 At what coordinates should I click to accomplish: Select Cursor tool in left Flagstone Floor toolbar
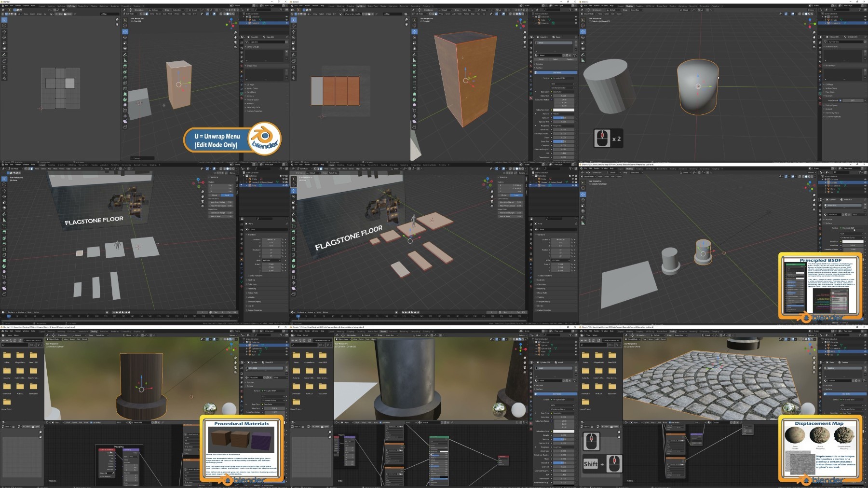(4, 183)
